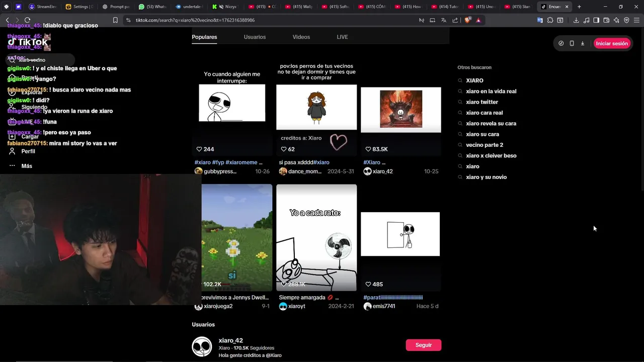Open suggested search 'xiaro twitter'
The height and width of the screenshot is (362, 644).
coord(482,102)
